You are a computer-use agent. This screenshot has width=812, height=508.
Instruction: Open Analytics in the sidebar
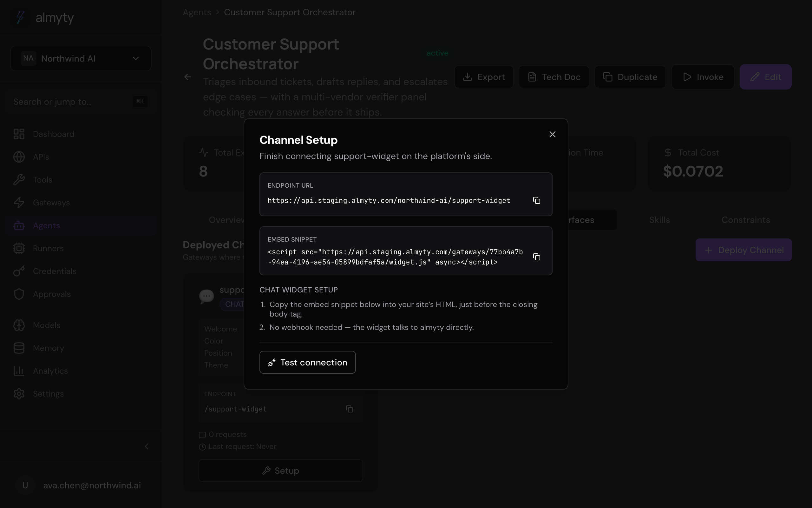coord(81,371)
